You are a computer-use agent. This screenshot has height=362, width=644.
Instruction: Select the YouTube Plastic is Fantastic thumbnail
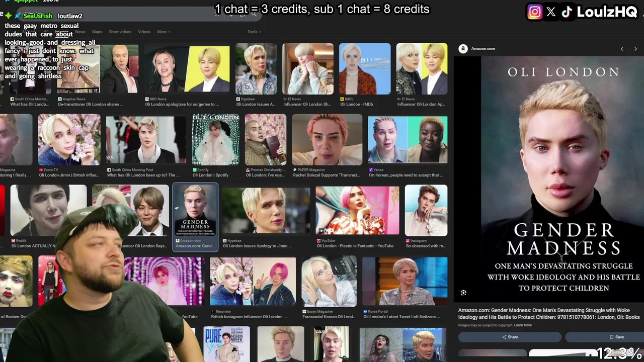click(358, 210)
